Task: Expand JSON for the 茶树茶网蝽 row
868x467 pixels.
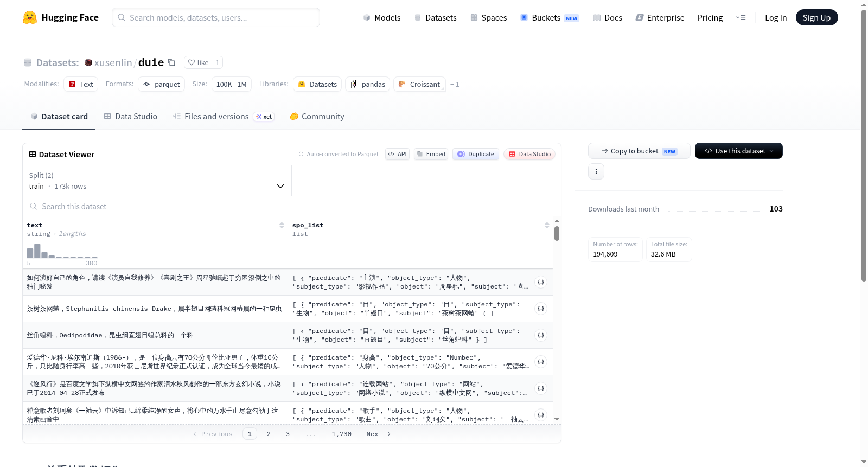Action: (x=541, y=309)
